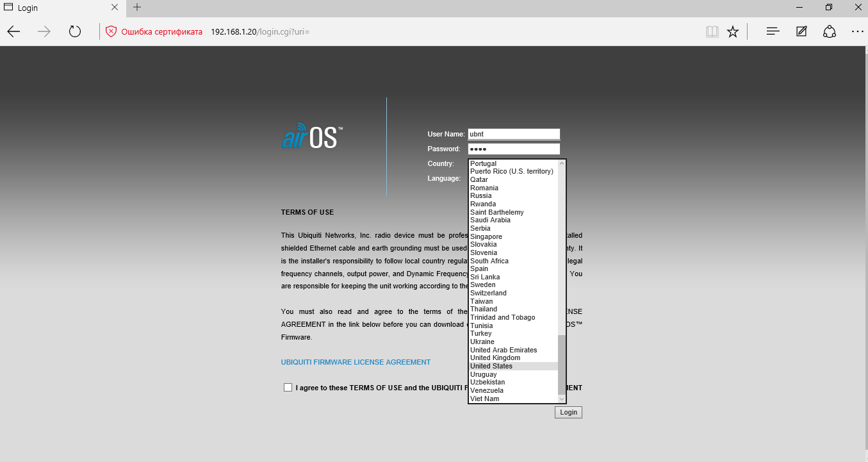The width and height of the screenshot is (868, 462).
Task: Pick Sweden from the country list
Action: click(x=513, y=285)
